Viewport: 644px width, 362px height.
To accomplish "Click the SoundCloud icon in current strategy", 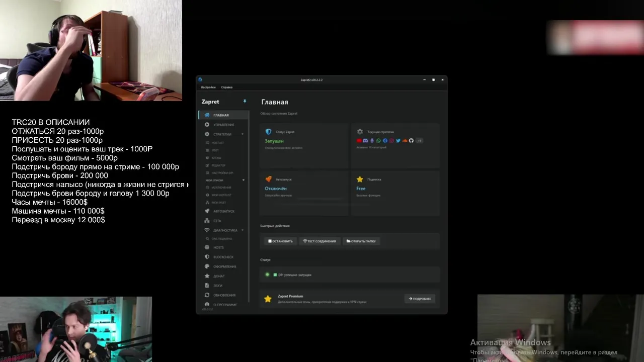I will pos(405,141).
